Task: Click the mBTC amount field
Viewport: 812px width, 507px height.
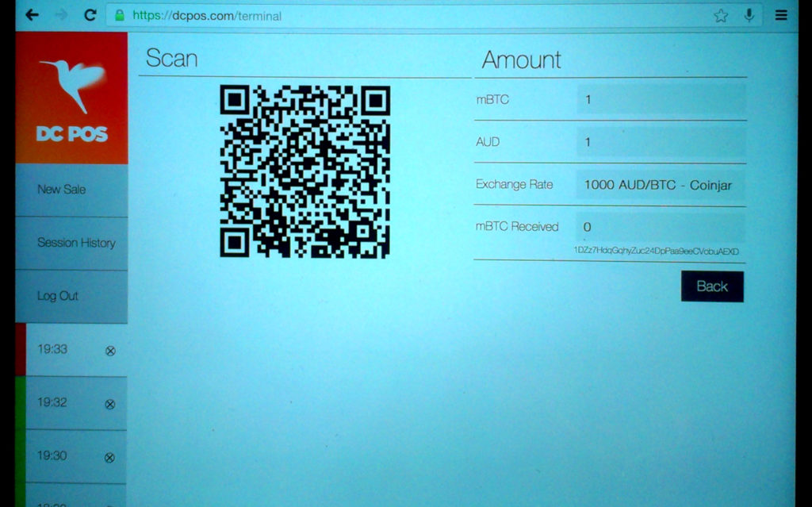Action: coord(661,99)
